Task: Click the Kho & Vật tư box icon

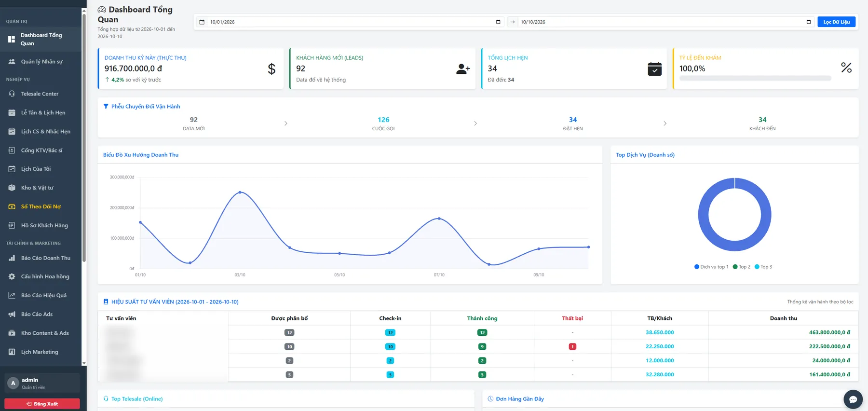Action: [12, 188]
